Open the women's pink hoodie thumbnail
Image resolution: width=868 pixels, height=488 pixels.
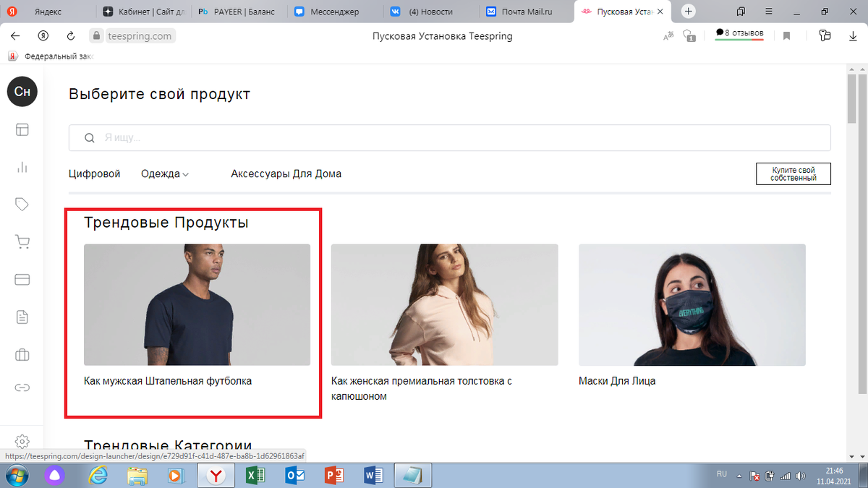[444, 304]
